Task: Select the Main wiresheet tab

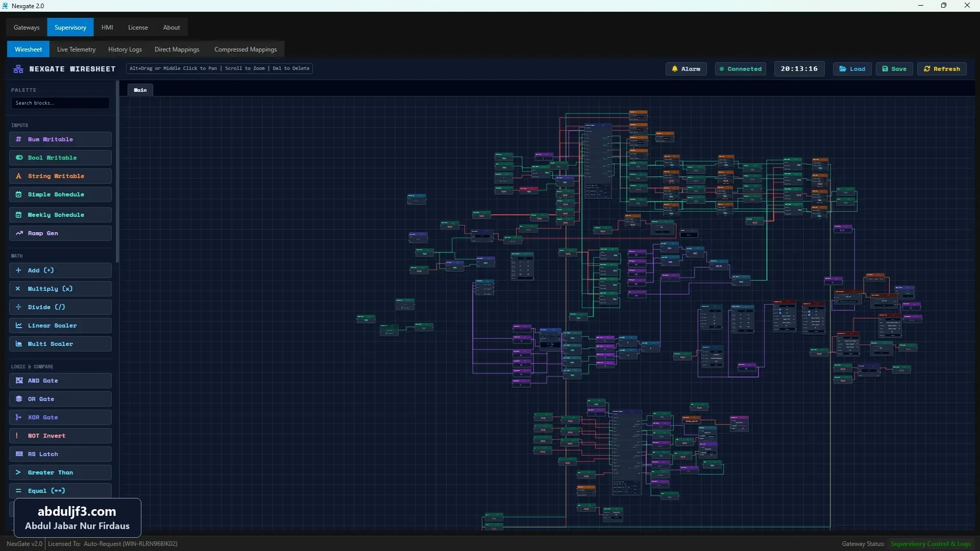Action: tap(140, 90)
